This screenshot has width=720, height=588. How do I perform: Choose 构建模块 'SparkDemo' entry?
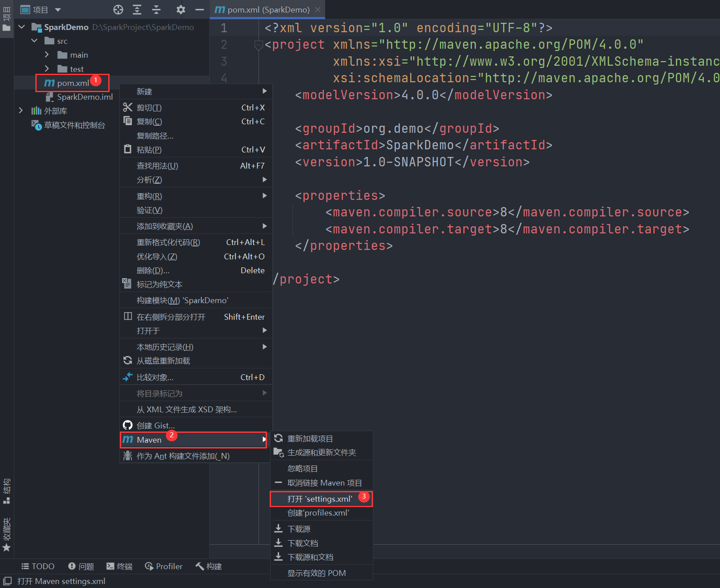pyautogui.click(x=196, y=300)
